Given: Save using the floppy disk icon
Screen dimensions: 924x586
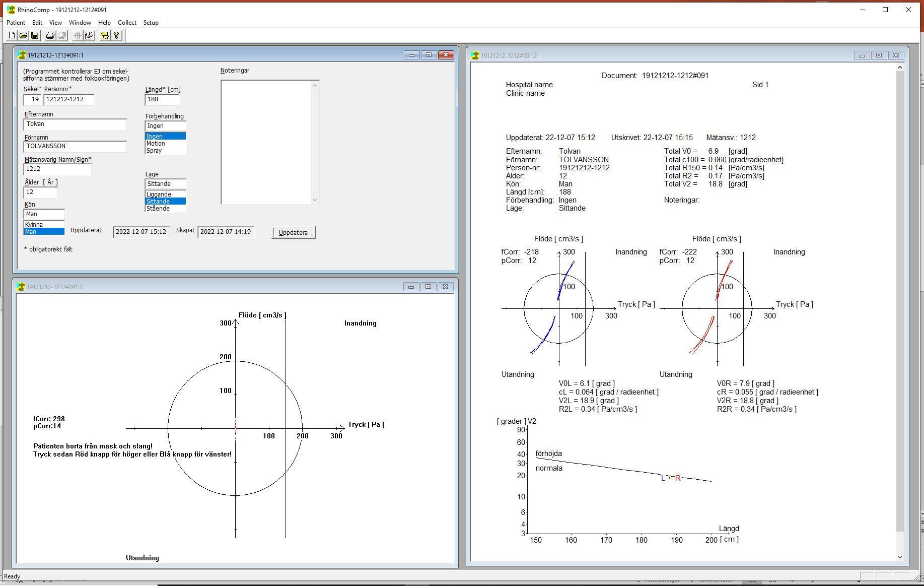Looking at the screenshot, I should coord(35,35).
